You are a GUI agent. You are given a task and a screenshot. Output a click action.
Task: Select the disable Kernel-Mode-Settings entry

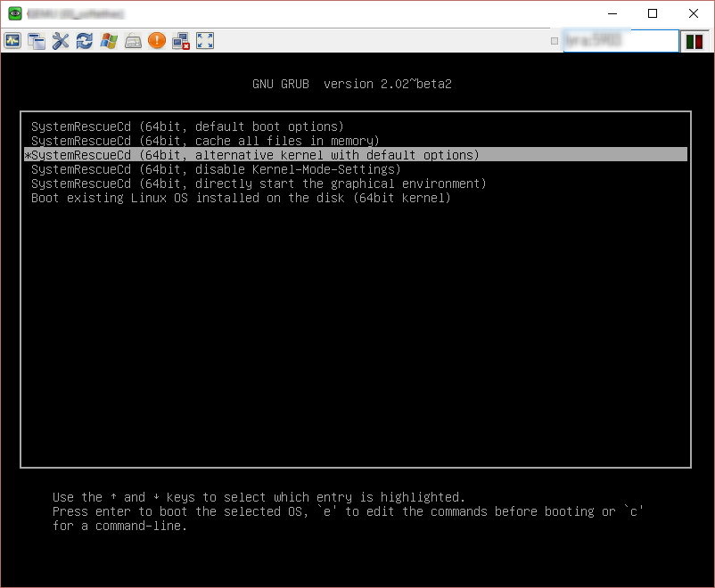click(x=216, y=169)
